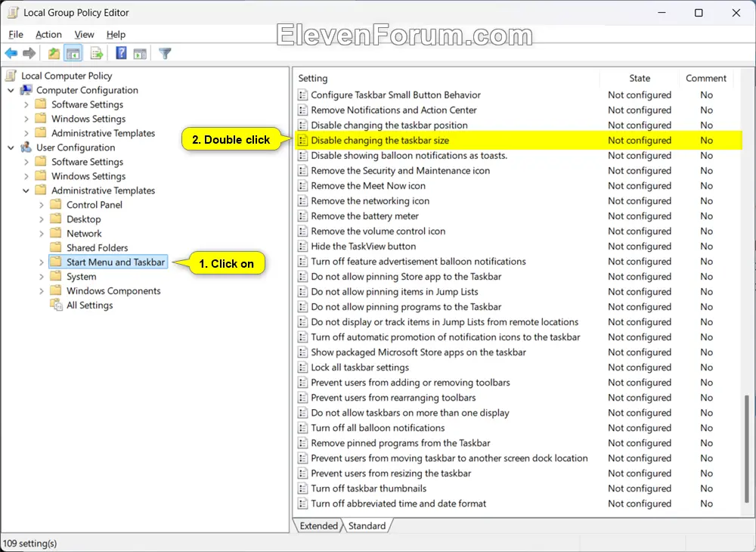Select Windows Settings under Computer Configuration
The height and width of the screenshot is (552, 756).
point(88,119)
